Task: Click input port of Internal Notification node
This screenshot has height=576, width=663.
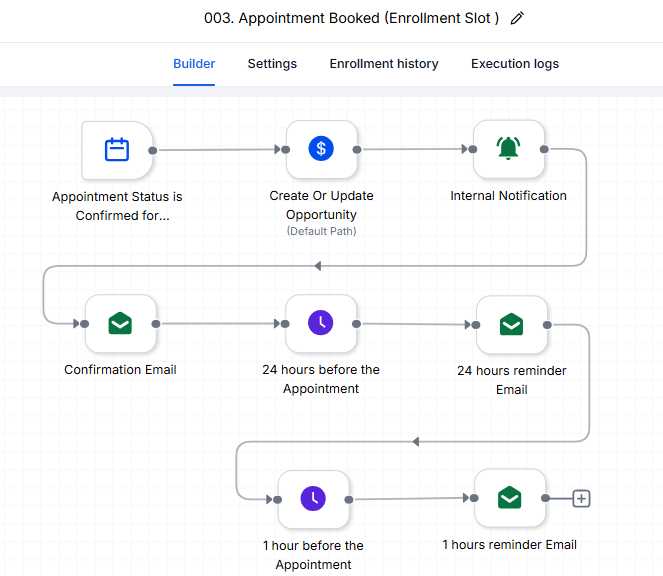Action: tap(473, 149)
